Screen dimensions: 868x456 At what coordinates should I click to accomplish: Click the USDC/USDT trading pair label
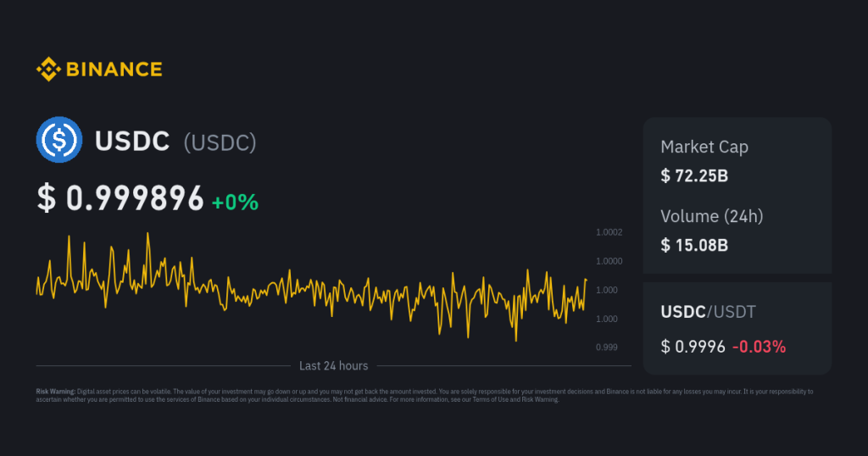point(708,312)
